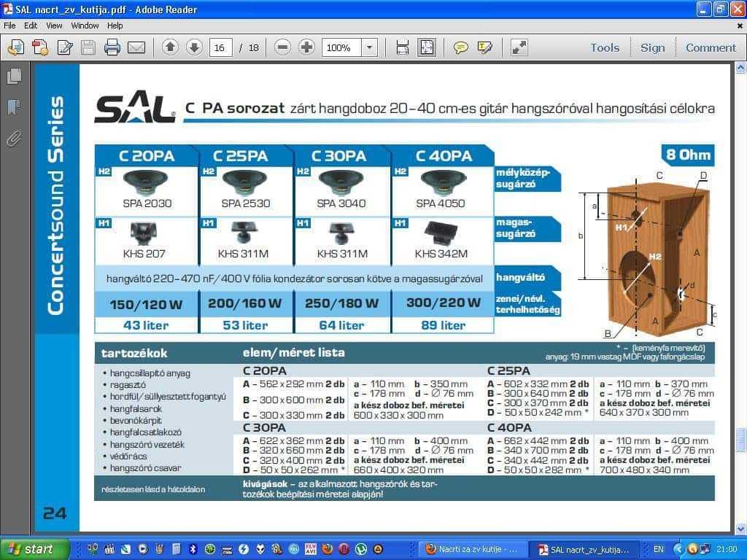Click the 'C 20PA' column header
747x560 pixels.
(147, 156)
